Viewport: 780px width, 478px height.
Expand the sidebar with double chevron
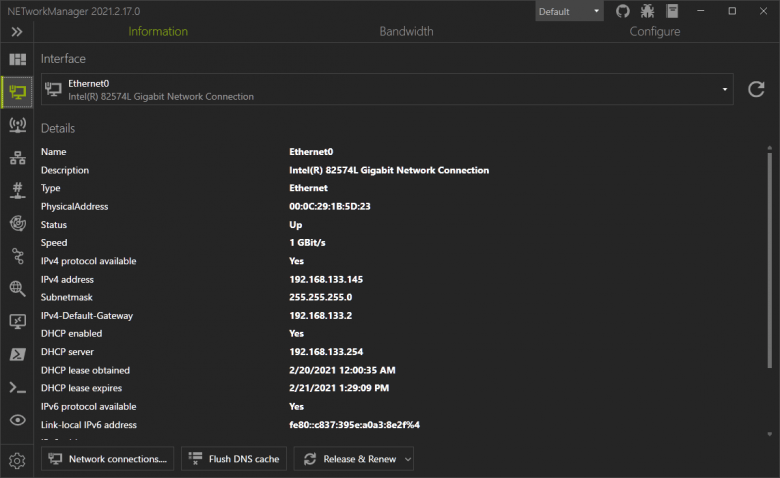(x=17, y=32)
